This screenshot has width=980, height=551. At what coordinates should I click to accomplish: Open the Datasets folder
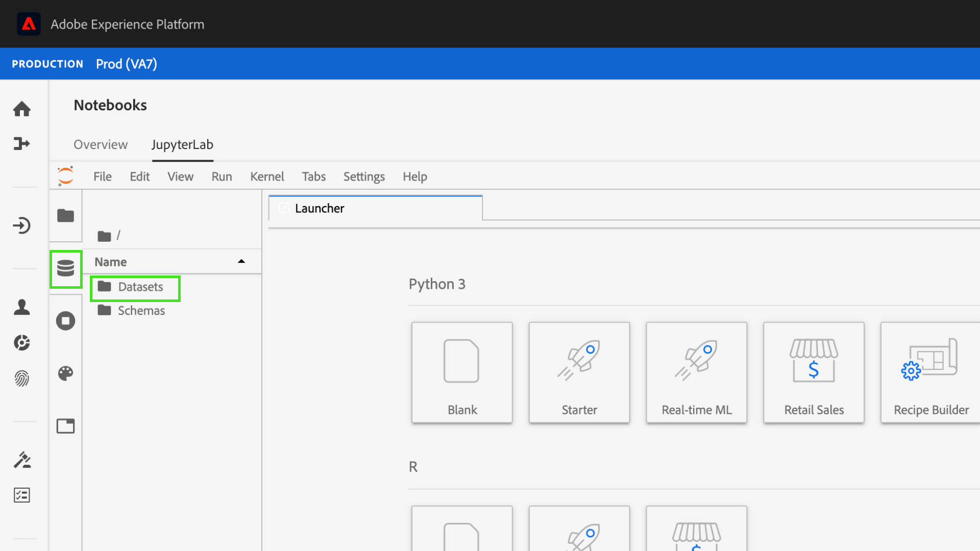(x=140, y=287)
